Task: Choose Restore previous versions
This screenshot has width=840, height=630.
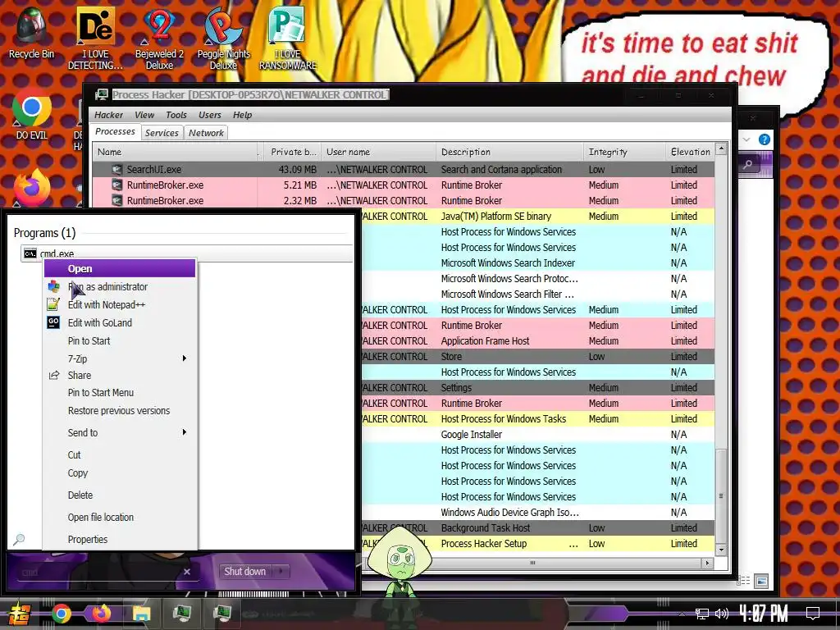Action: pyautogui.click(x=120, y=410)
